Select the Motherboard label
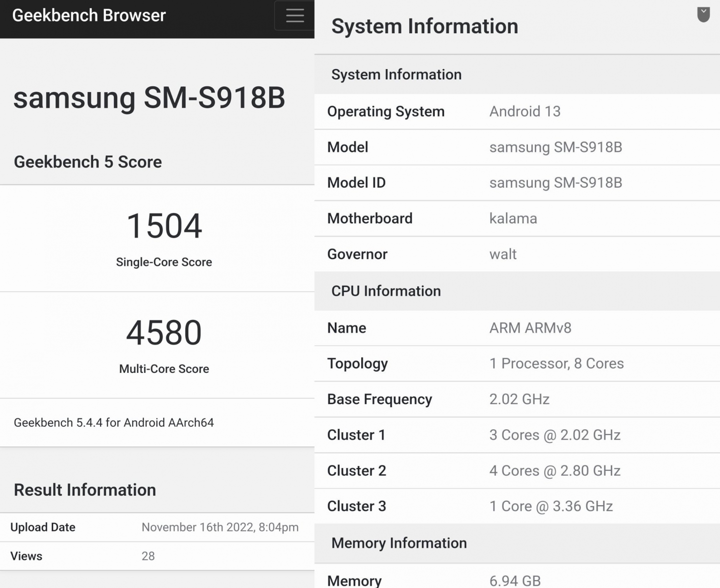This screenshot has width=720, height=588. [370, 219]
